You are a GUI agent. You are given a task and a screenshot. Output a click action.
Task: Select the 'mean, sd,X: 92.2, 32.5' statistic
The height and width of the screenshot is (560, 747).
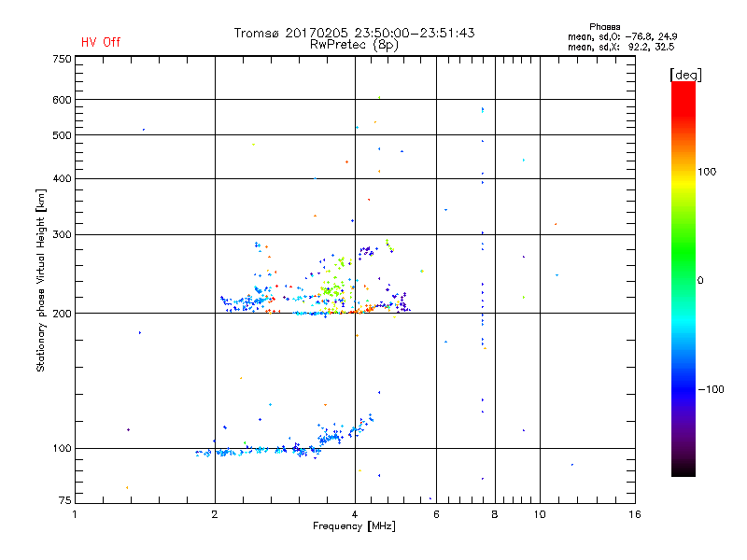[621, 47]
